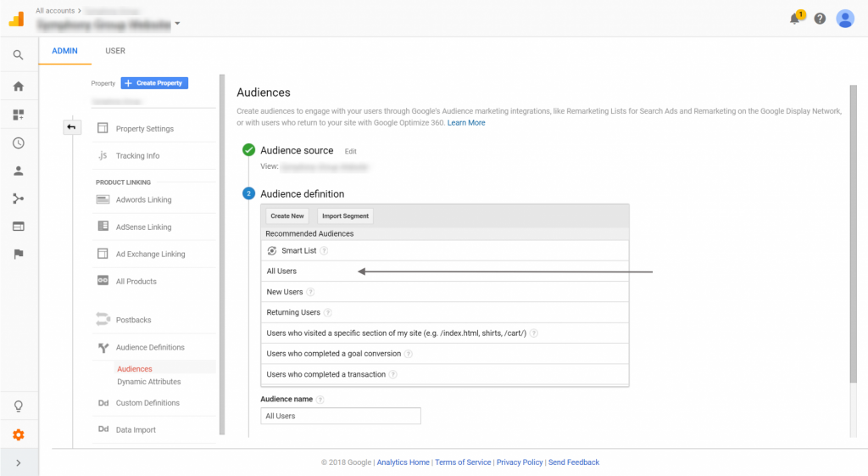The width and height of the screenshot is (868, 476).
Task: Click the Create Property button
Action: click(x=154, y=83)
